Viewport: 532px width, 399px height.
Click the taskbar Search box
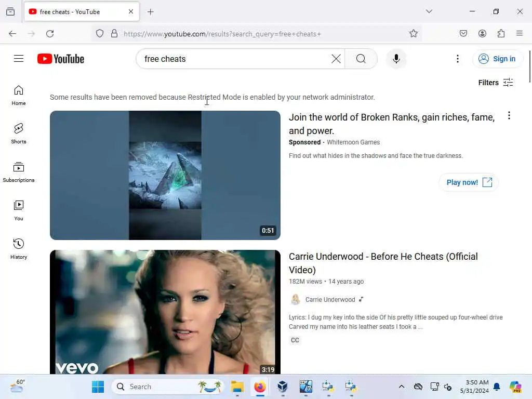click(x=168, y=387)
